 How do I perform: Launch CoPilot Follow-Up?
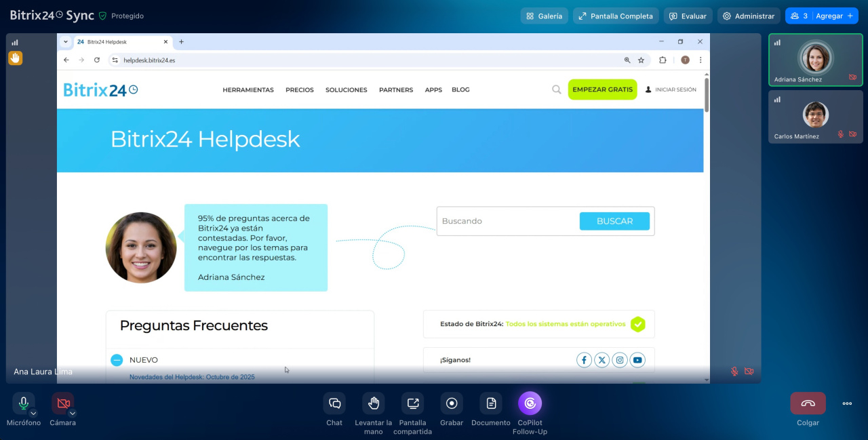[x=530, y=403]
